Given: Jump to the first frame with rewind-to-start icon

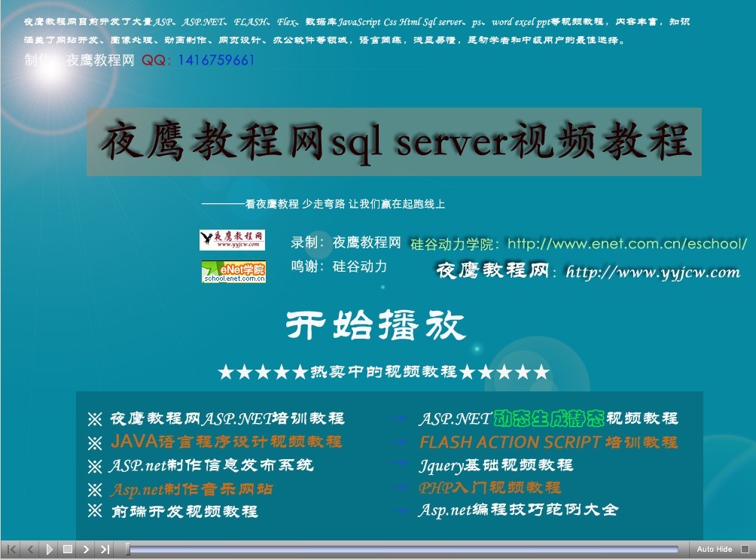Looking at the screenshot, I should tap(12, 549).
